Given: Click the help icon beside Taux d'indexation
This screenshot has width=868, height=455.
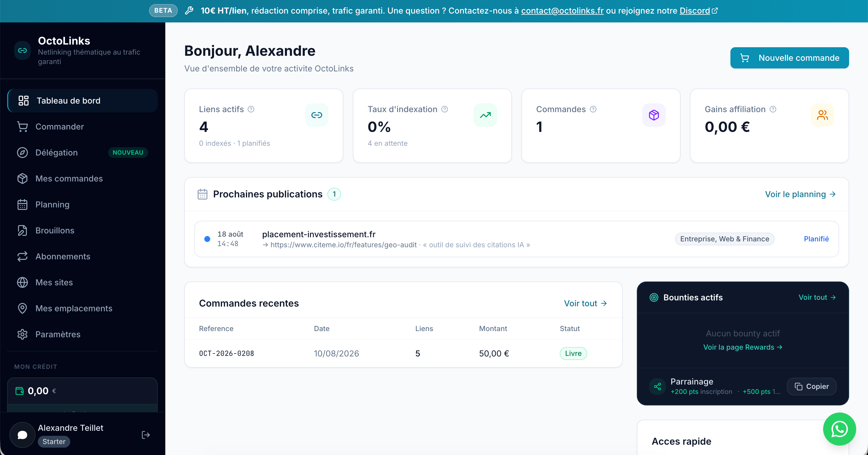Looking at the screenshot, I should [x=444, y=109].
